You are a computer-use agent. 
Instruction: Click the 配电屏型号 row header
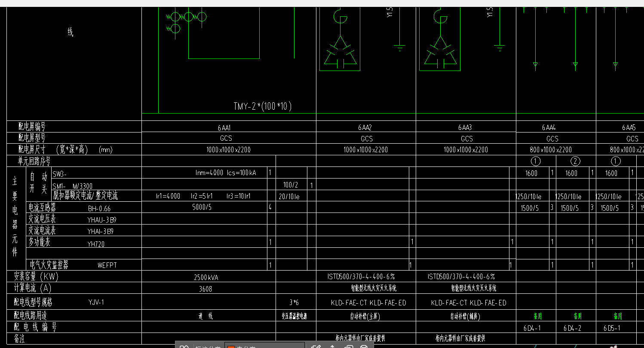(x=32, y=138)
